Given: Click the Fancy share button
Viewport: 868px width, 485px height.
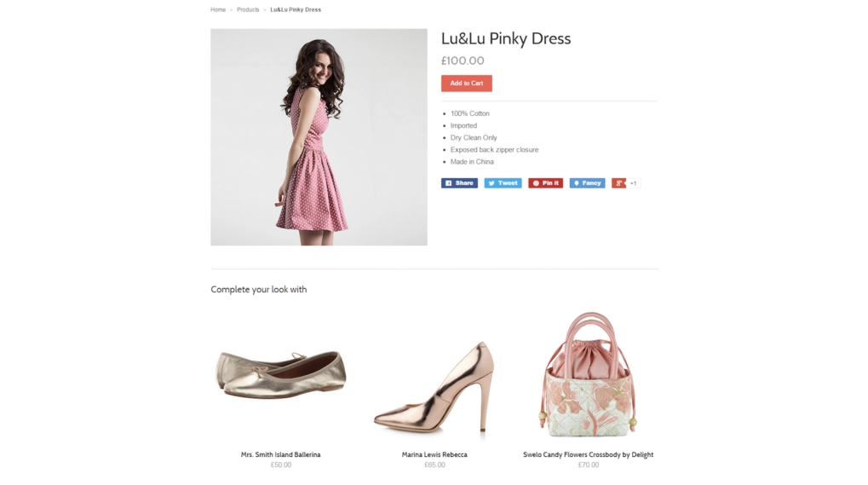Looking at the screenshot, I should pyautogui.click(x=587, y=183).
